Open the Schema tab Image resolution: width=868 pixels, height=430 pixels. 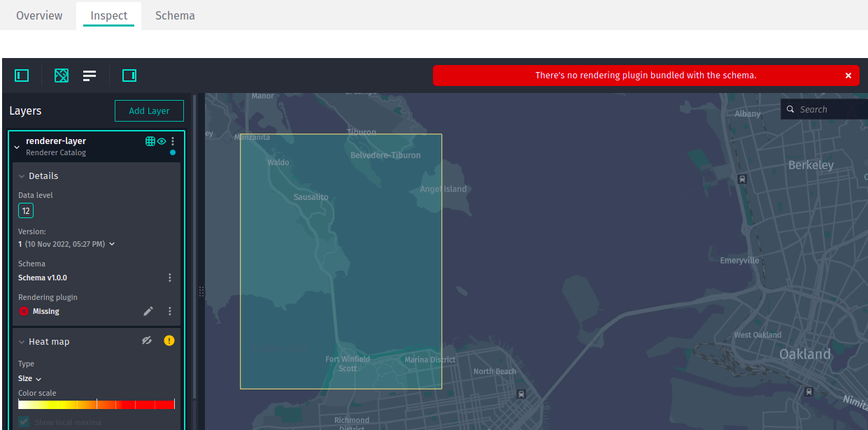click(175, 15)
